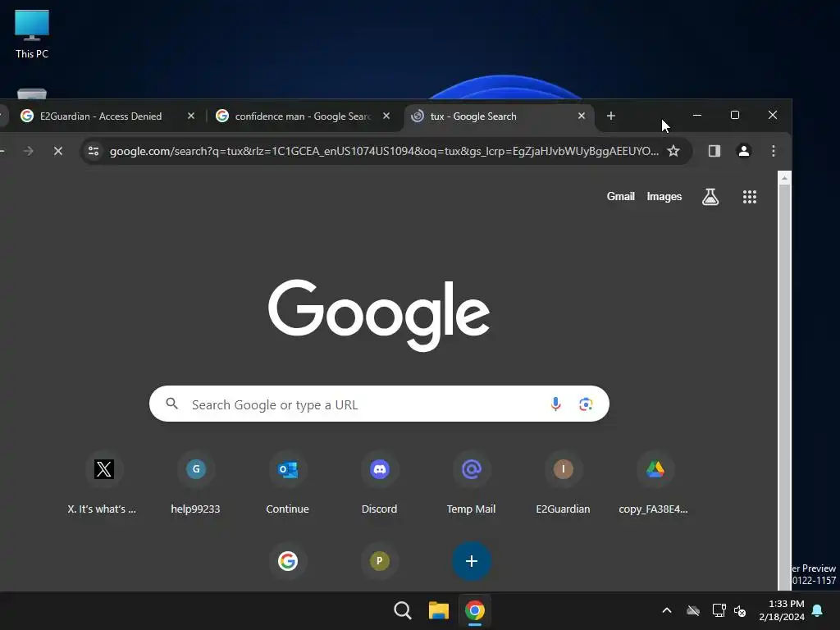Open network status tray icon
This screenshot has width=840, height=630.
click(x=719, y=610)
